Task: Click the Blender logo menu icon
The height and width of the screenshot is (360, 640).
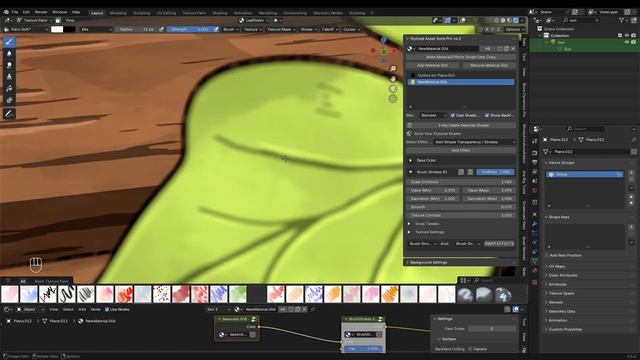Action: pyautogui.click(x=6, y=12)
